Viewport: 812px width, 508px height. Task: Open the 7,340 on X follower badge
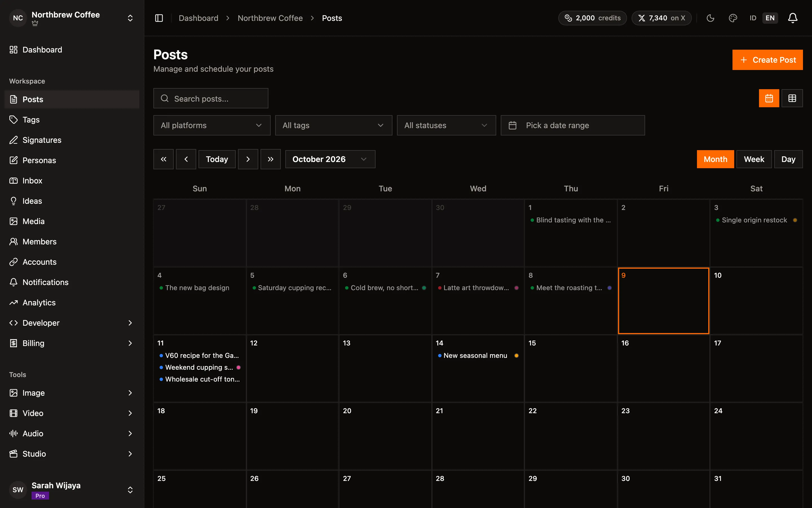tap(661, 18)
